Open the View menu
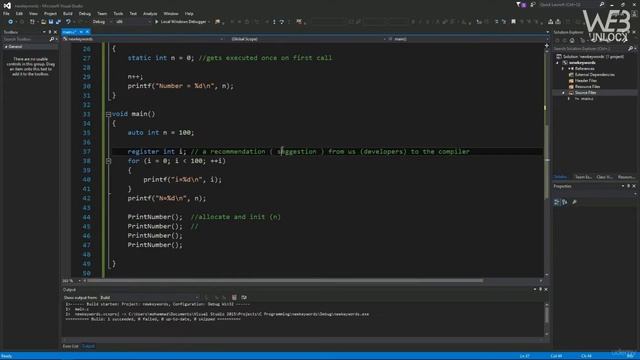Screen dimensions: 640x360 33,13
